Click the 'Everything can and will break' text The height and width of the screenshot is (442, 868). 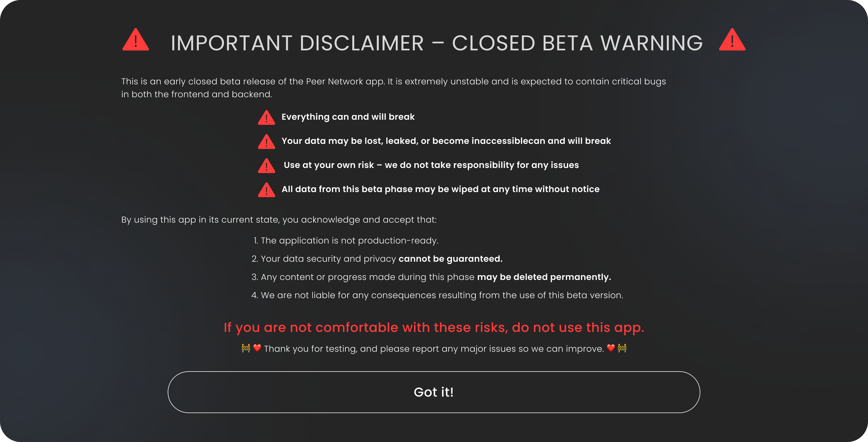pos(348,117)
